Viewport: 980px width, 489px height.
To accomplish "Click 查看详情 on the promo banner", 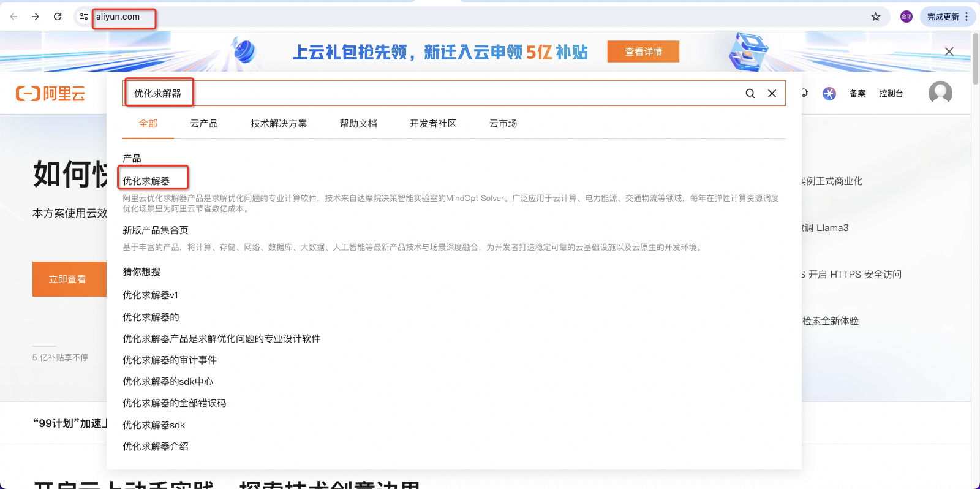I will click(643, 51).
